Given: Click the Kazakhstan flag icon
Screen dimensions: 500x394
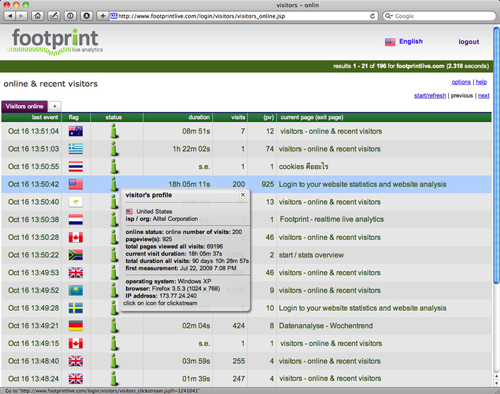Looking at the screenshot, I should click(76, 290).
